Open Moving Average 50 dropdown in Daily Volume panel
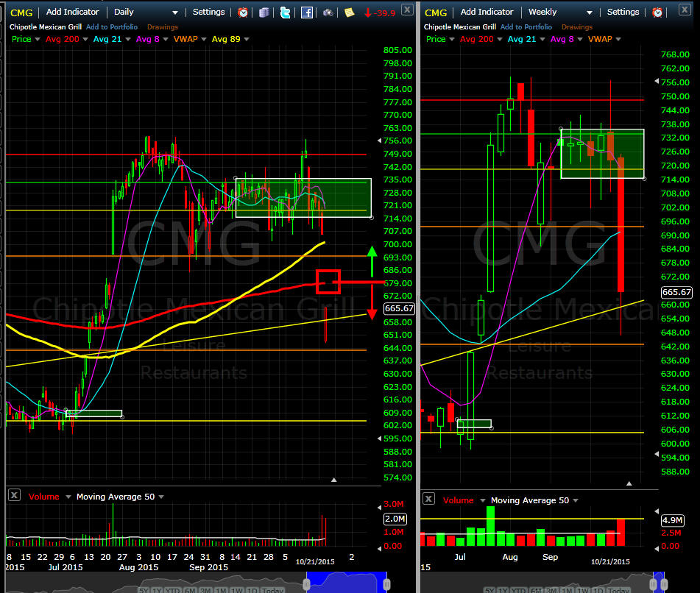700x593 pixels. (x=160, y=497)
